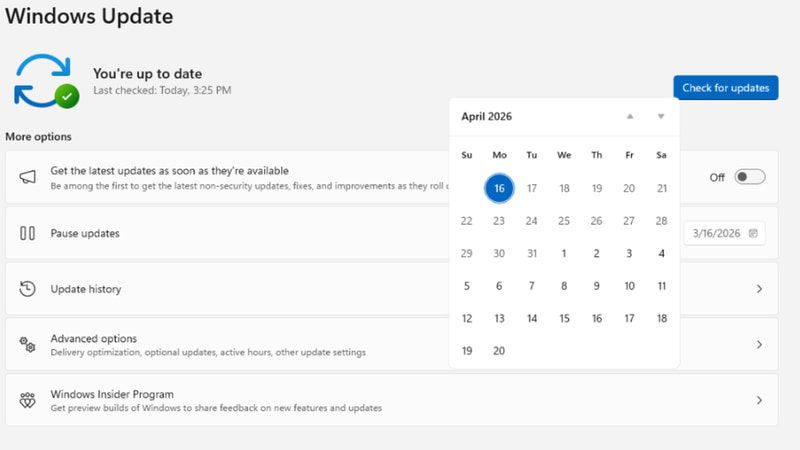
Task: Pick date 11 in the calendar
Action: (662, 286)
